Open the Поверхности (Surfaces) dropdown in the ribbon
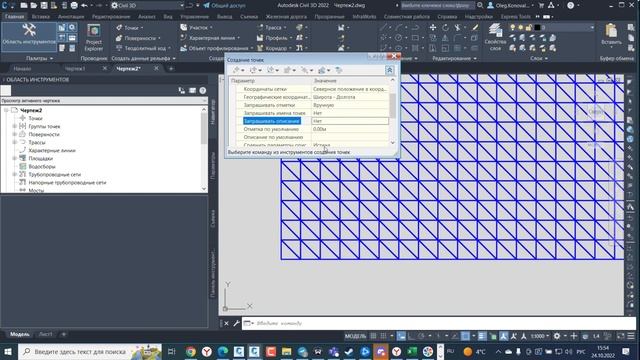 138,38
